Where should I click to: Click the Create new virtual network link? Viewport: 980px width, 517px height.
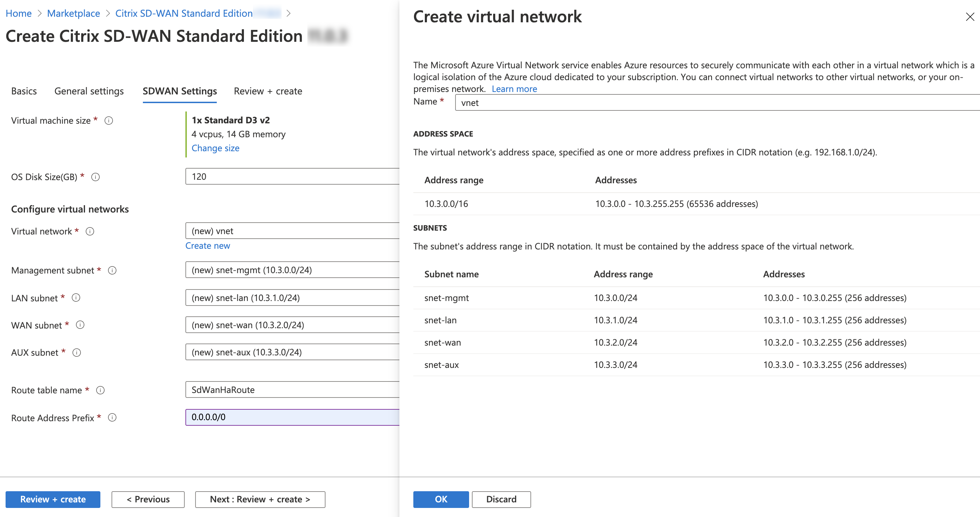click(x=208, y=246)
